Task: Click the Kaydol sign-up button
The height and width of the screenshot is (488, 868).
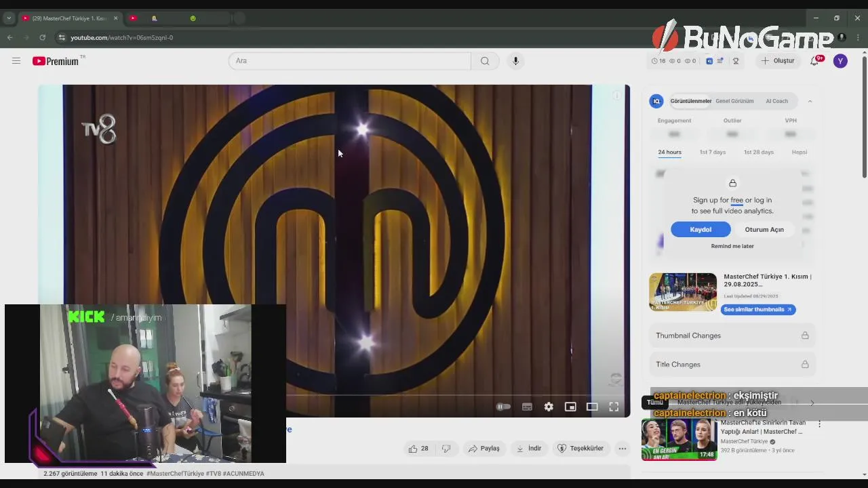Action: point(701,230)
